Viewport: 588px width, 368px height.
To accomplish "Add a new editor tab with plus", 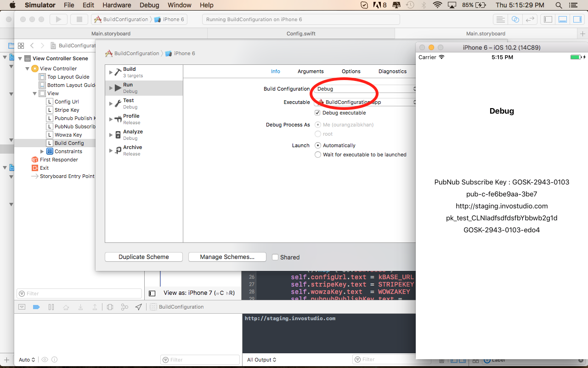I will (583, 34).
